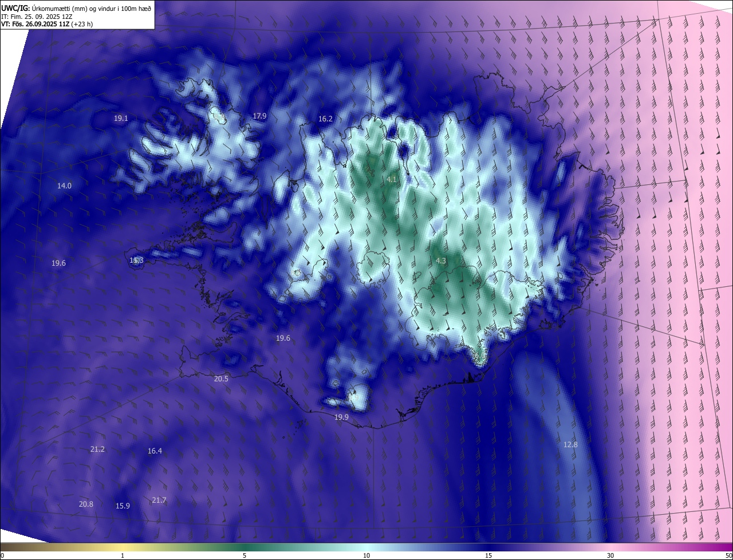Click the 4.1 value over northern Iceland
This screenshot has height=560, width=733.
392,180
